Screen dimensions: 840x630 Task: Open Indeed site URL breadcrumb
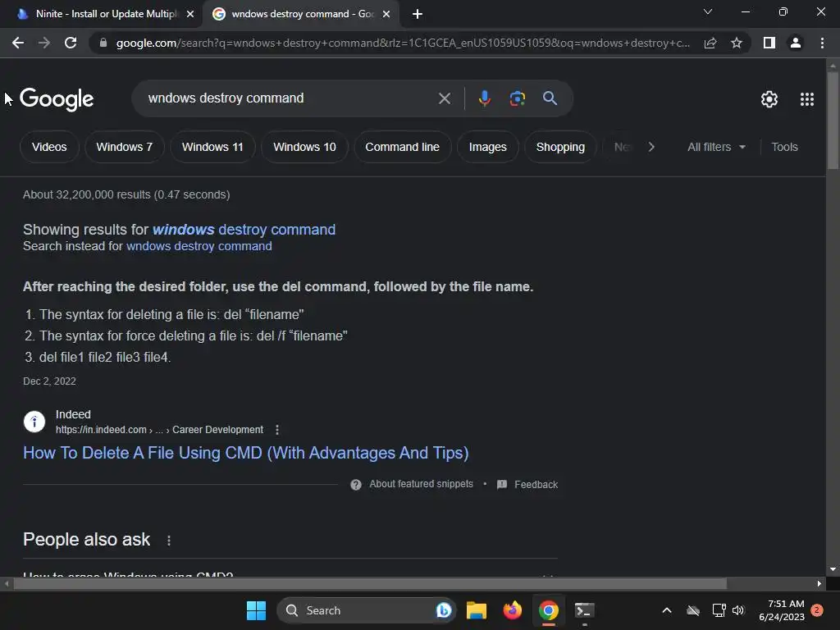click(x=159, y=430)
